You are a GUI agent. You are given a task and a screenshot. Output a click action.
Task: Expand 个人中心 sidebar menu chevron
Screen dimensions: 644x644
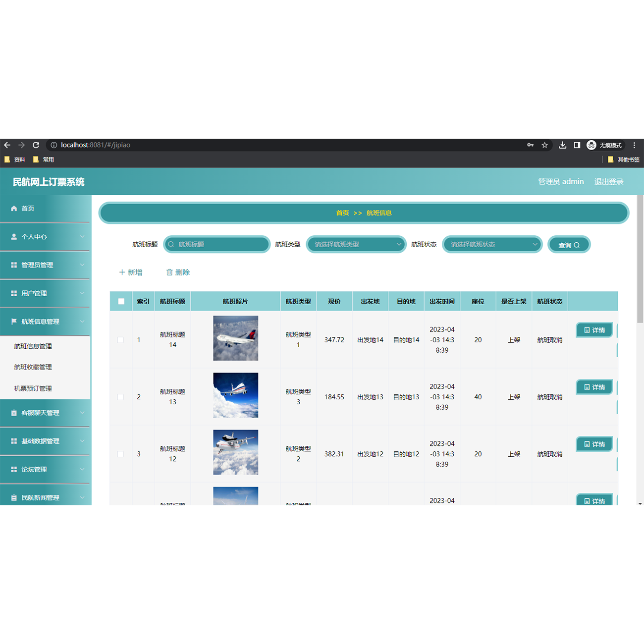click(82, 237)
